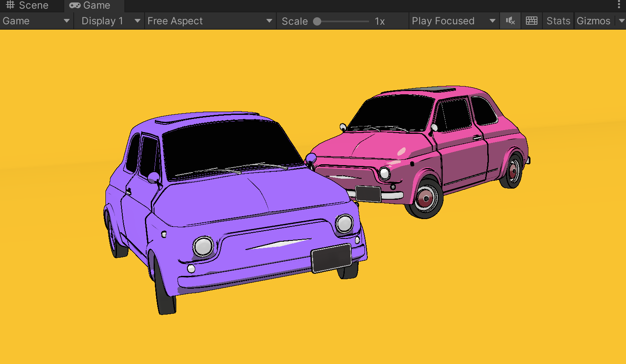Expand the Gizmos dropdown arrow
This screenshot has width=626, height=364.
click(x=621, y=21)
